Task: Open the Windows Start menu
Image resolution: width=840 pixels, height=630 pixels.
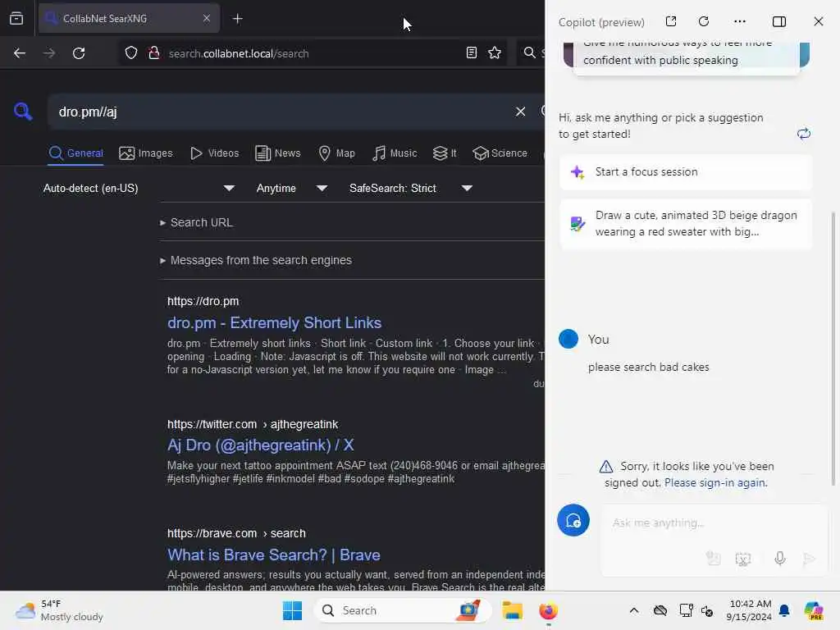Action: point(293,610)
